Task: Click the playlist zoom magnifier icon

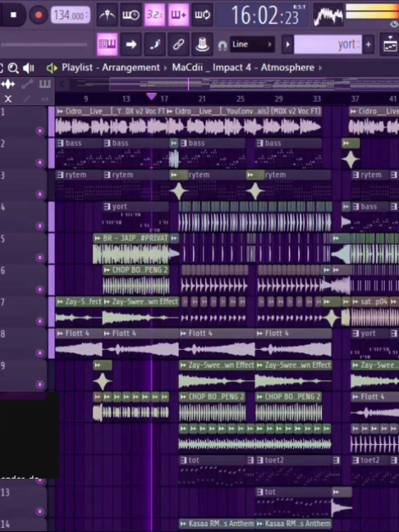Action: (13, 68)
